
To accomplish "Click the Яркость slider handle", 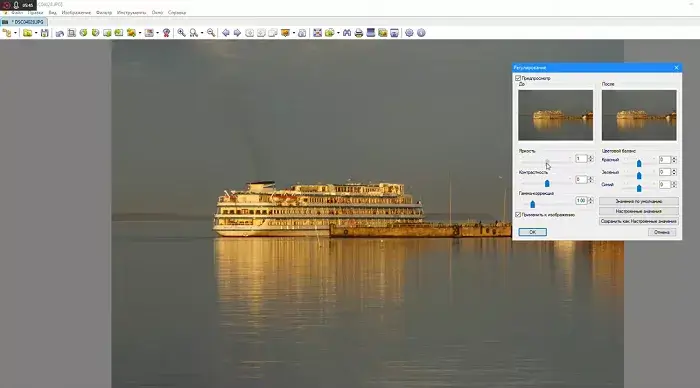I will point(547,162).
